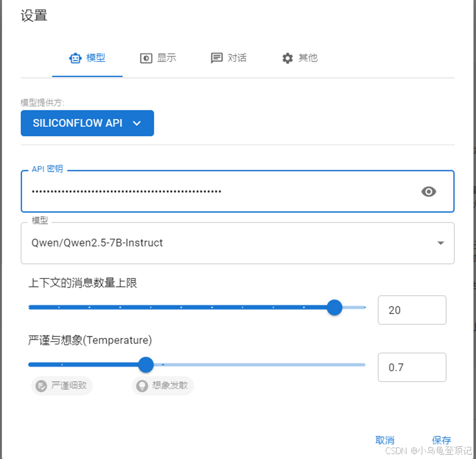This screenshot has height=459, width=476.
Task: Expand the Qwen/Qwen2.5-7B-Instruct model dropdown
Action: coord(237,243)
